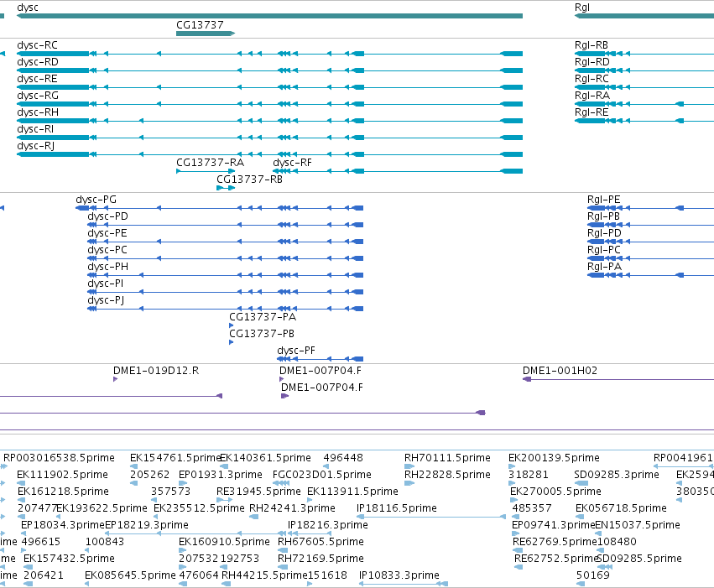Select the dysc-PH protein label
Screen dimensions: 714x588
pyautogui.click(x=108, y=267)
